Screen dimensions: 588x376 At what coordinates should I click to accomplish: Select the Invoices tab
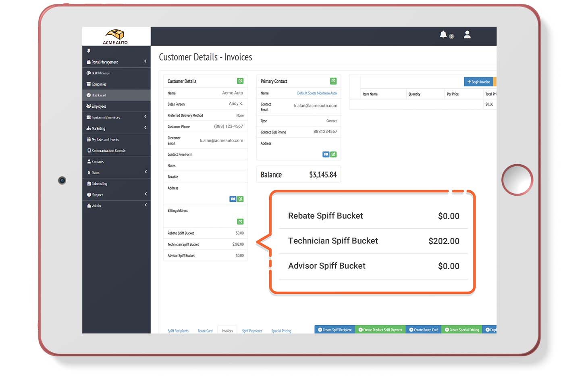(227, 330)
